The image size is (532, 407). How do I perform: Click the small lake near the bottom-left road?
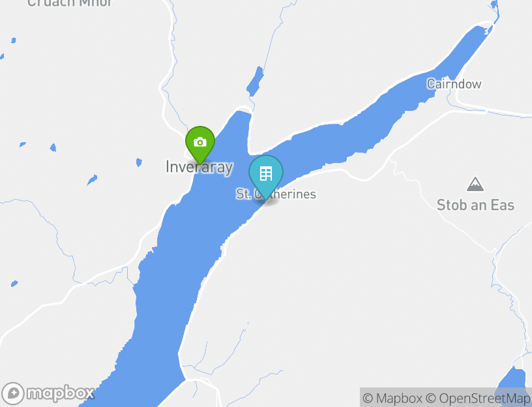point(14,284)
